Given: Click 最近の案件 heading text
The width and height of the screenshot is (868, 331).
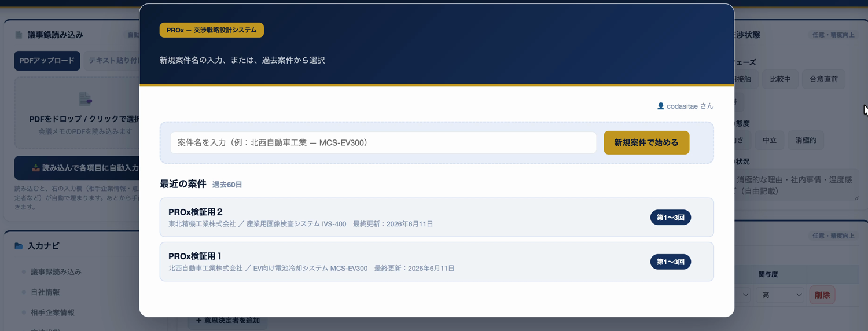Looking at the screenshot, I should [x=183, y=184].
